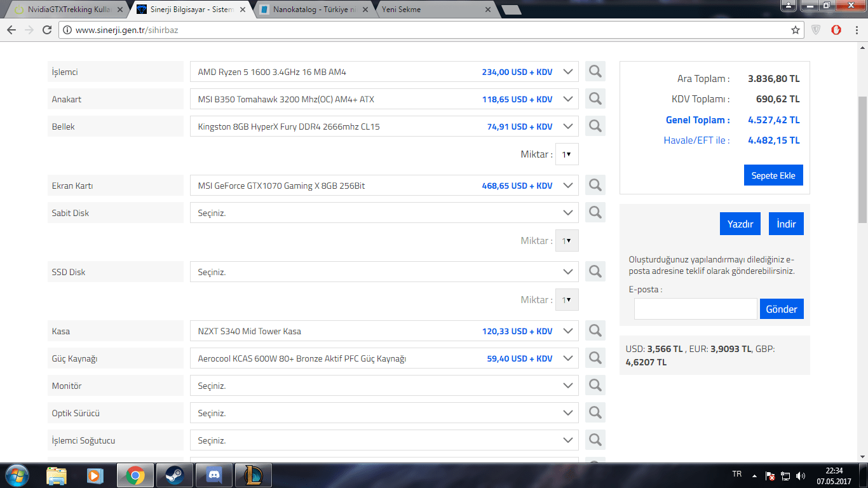
Task: Search components for the AMD Ryzen processor row
Action: click(595, 72)
